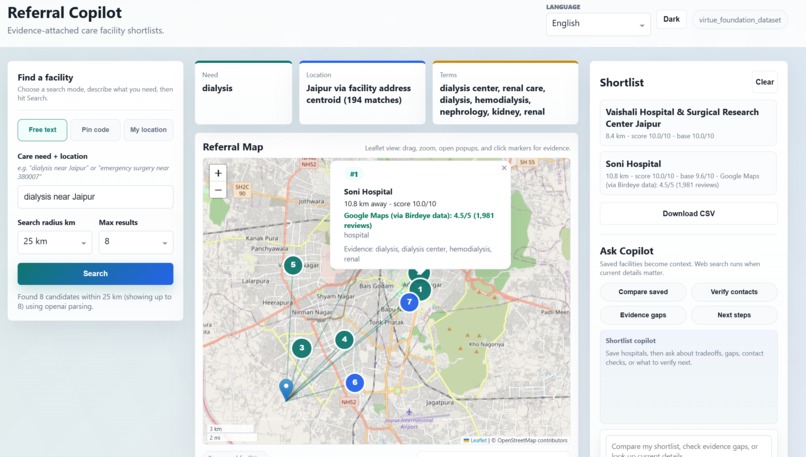Switch to My location search mode
Viewport: 806px width, 457px height.
click(x=148, y=130)
